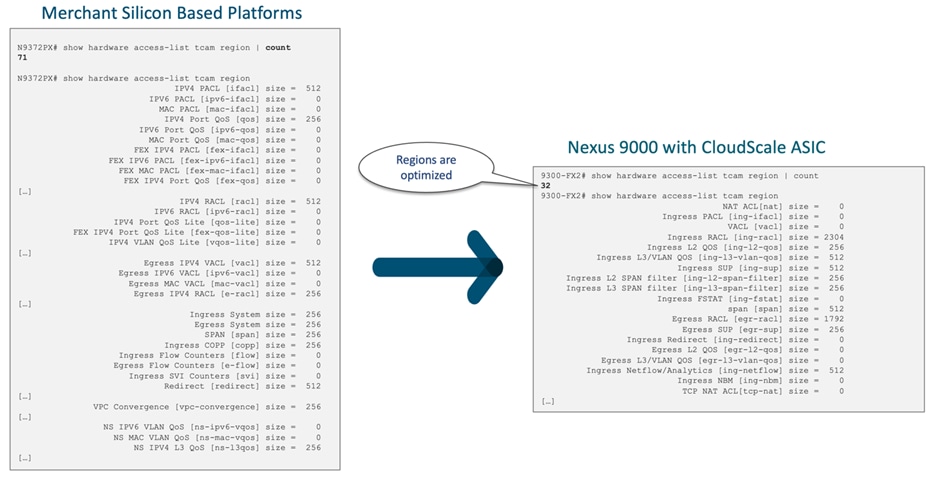Click "FEX IPV4 Port QoS Lite [fex-qos-lite]"
Screen dimensions: 936x478
pos(198,232)
